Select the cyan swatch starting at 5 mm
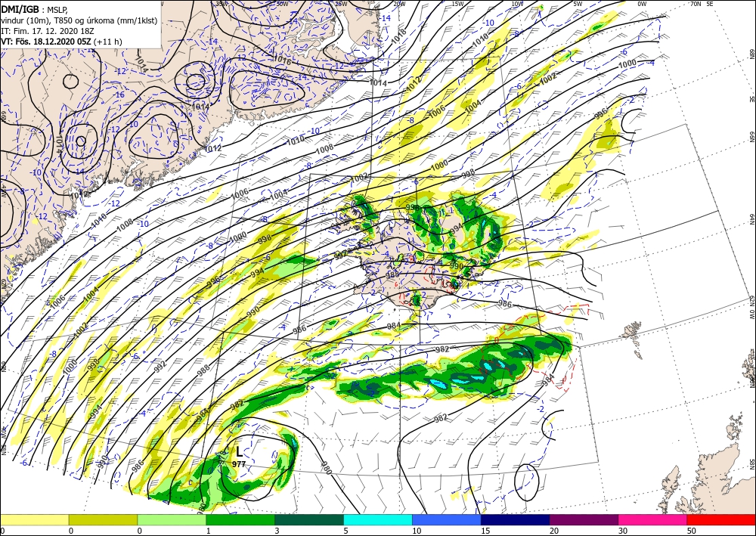 pos(378,519)
